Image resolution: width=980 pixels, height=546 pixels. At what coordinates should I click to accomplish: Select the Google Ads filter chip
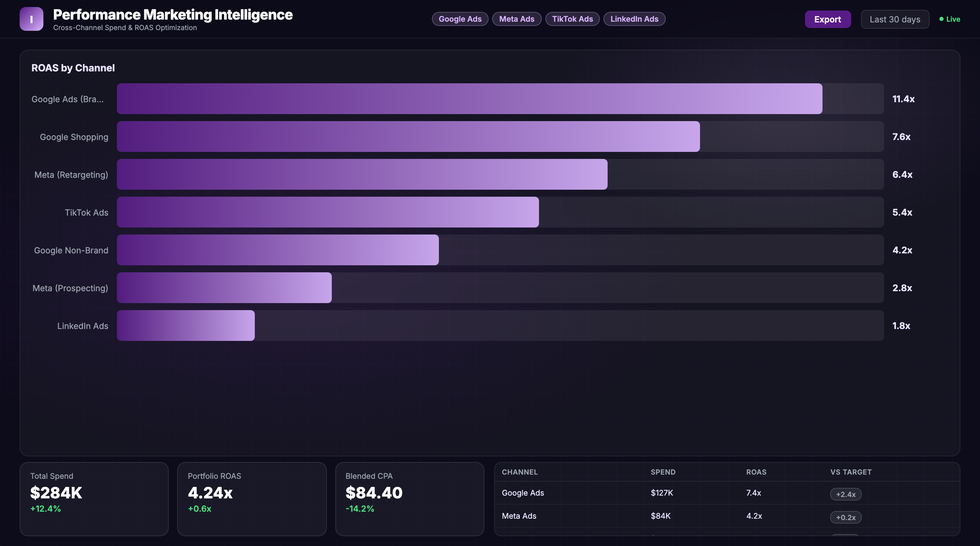point(460,19)
